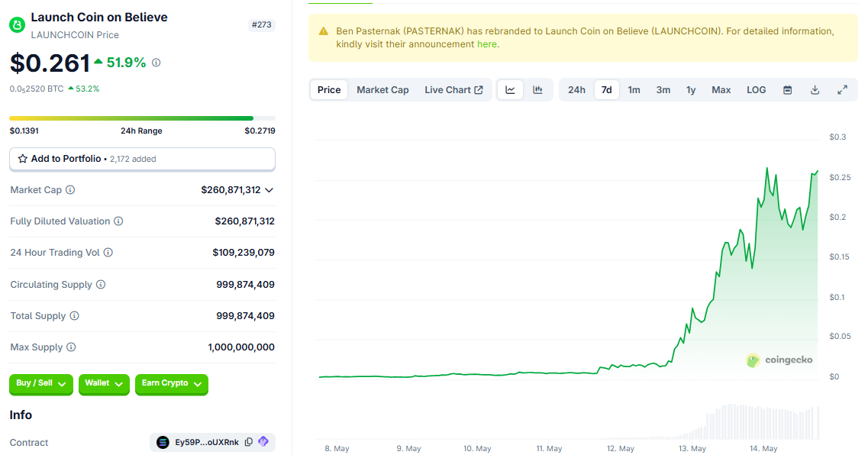Click the Fully Diluted Valuation $260,871,312 value

point(245,221)
